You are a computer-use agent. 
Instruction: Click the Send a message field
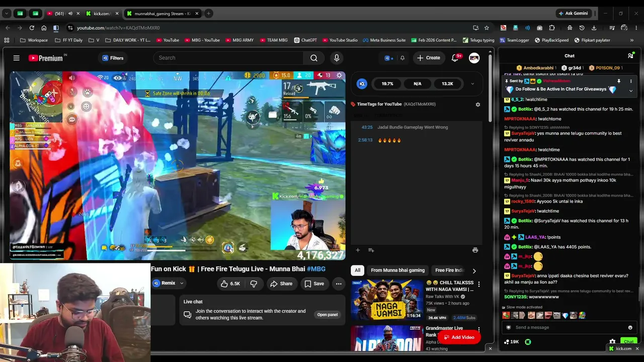(569, 327)
